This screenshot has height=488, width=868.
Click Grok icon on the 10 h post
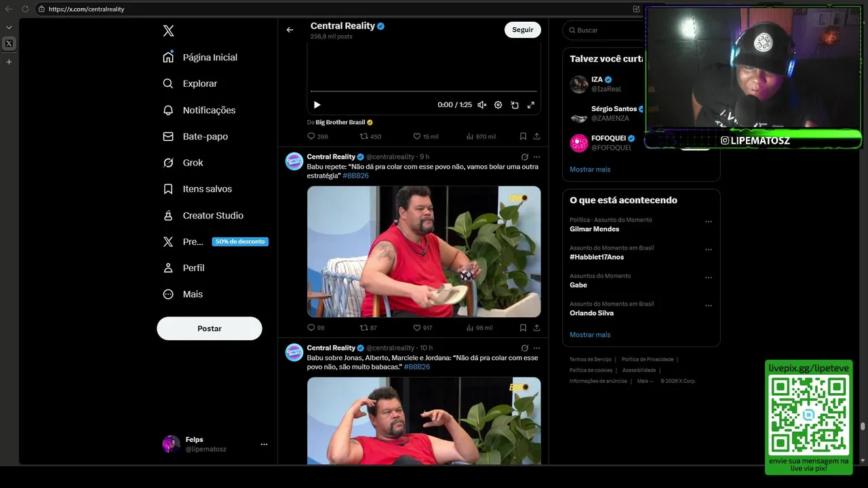click(524, 348)
